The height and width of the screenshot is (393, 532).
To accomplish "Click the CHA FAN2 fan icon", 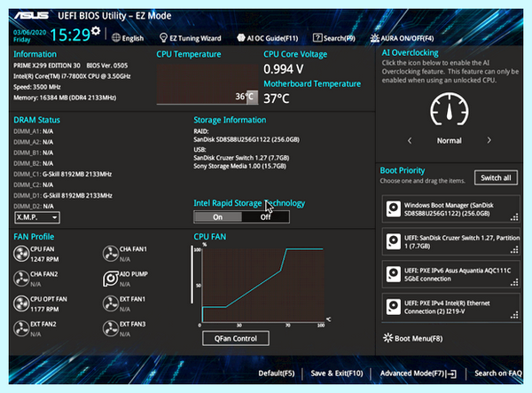I will [21, 279].
